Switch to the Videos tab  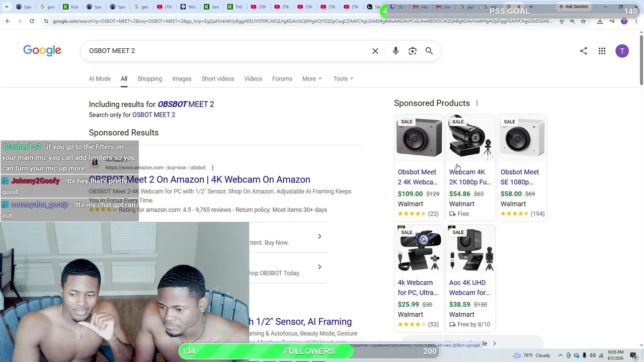pyautogui.click(x=253, y=78)
